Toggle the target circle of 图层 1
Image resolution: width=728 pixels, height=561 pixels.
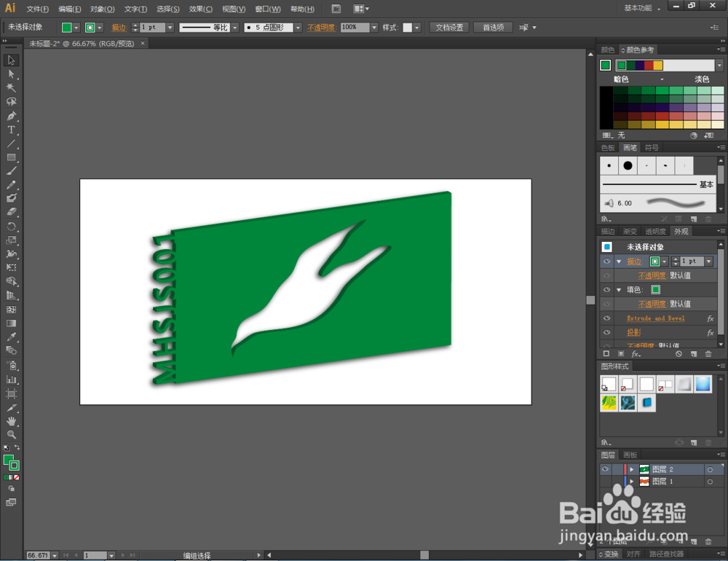point(710,482)
